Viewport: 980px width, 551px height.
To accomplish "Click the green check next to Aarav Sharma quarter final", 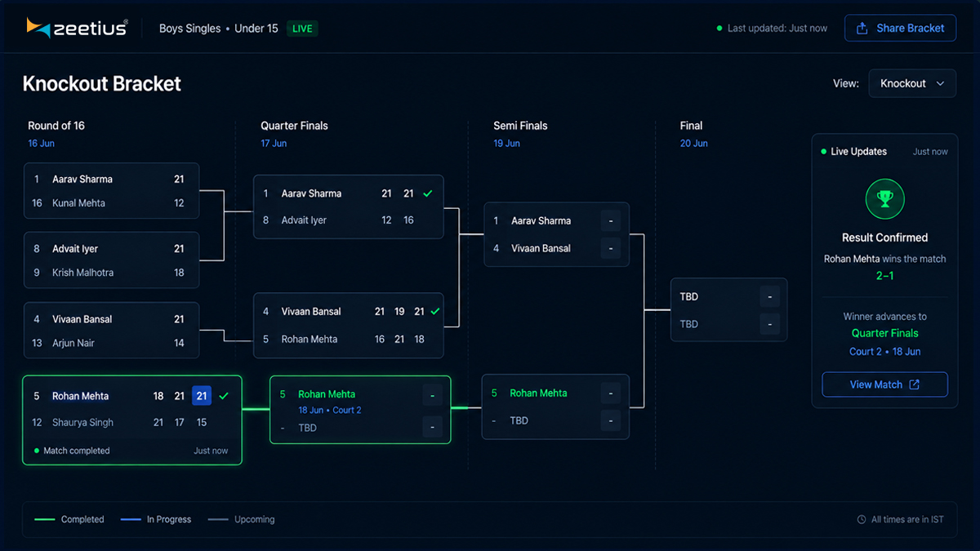I will (428, 193).
